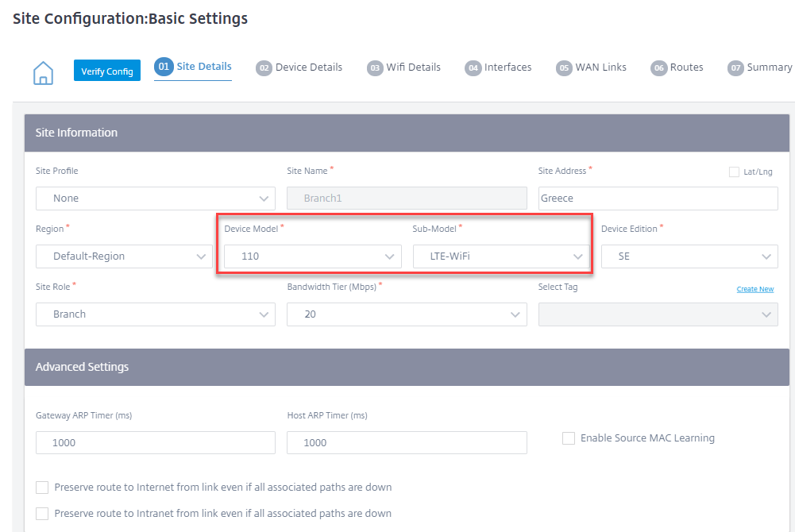Screen dimensions: 795x532
Task: Click the Verify Config button
Action: tap(107, 71)
